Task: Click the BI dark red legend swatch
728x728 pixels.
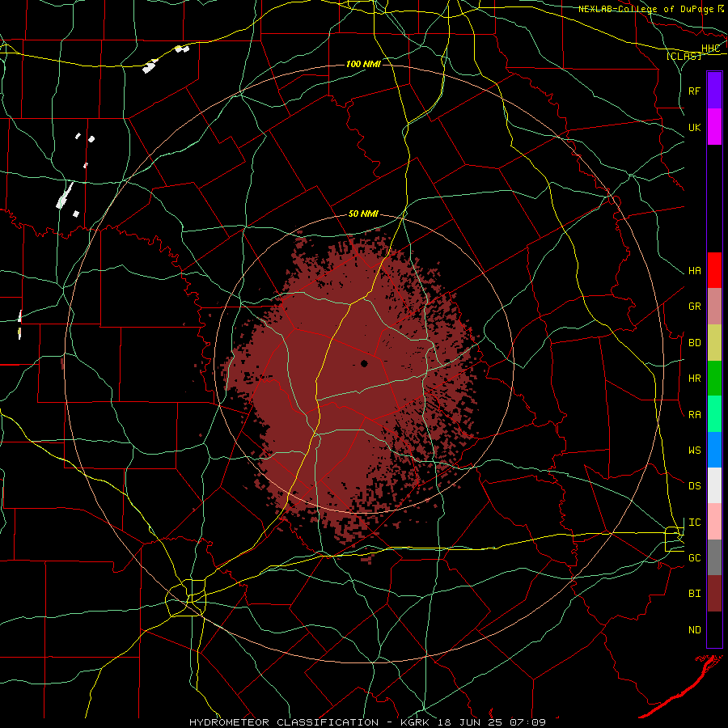Action: click(x=714, y=594)
